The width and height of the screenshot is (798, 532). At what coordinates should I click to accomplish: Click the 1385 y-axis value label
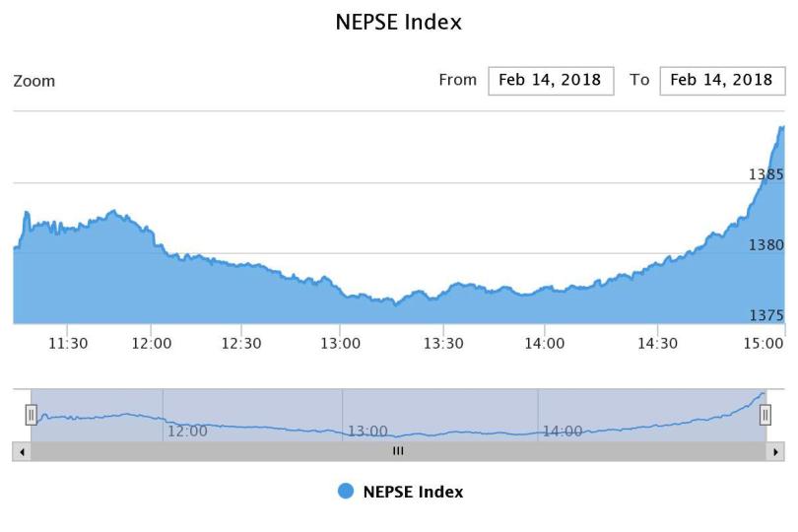click(x=765, y=174)
